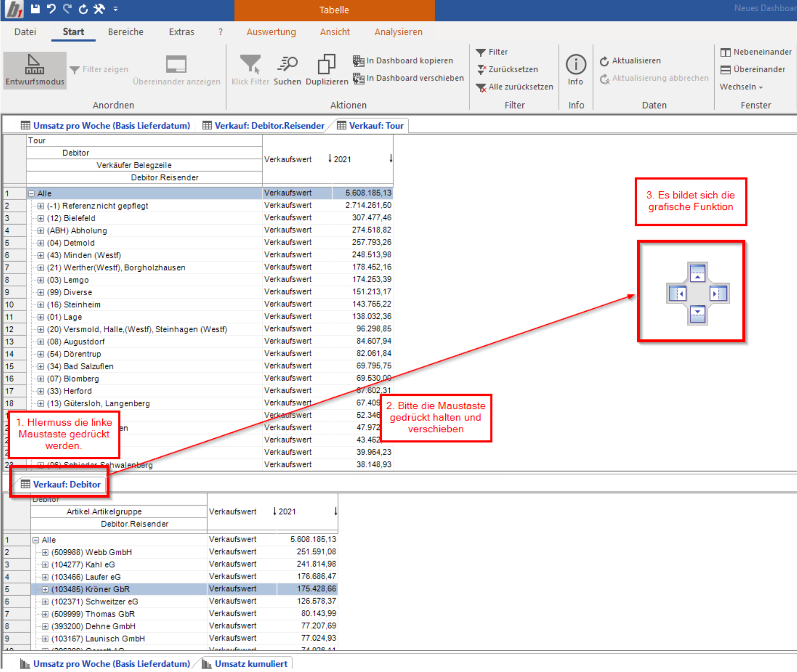The width and height of the screenshot is (797, 672).
Task: Expand the (509988) Webb GmbH row
Action: (45, 552)
